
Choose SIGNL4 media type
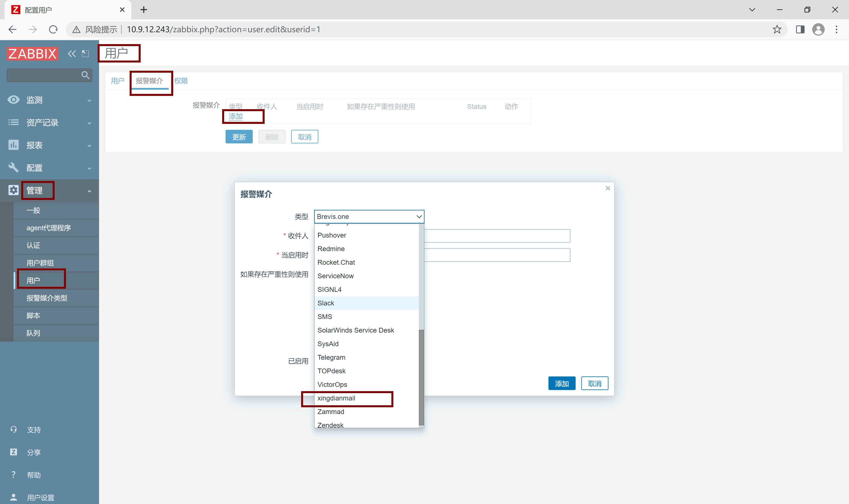click(x=366, y=290)
